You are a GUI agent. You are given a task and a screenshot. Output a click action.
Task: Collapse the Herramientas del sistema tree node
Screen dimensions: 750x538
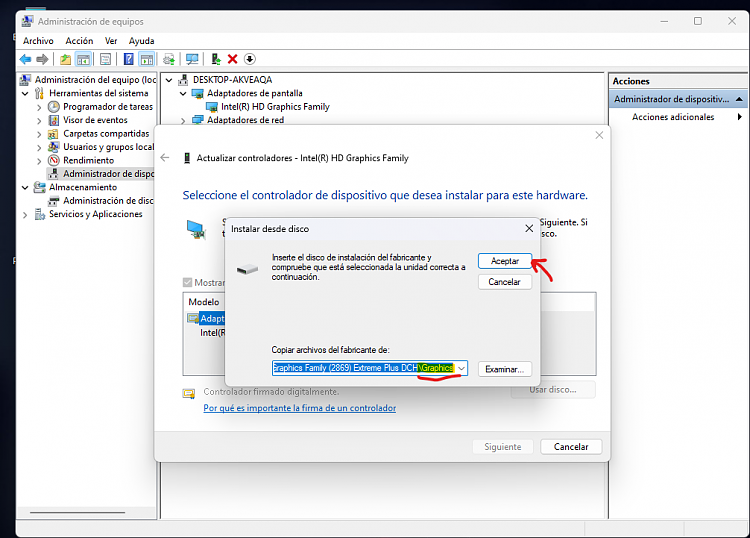pyautogui.click(x=25, y=93)
